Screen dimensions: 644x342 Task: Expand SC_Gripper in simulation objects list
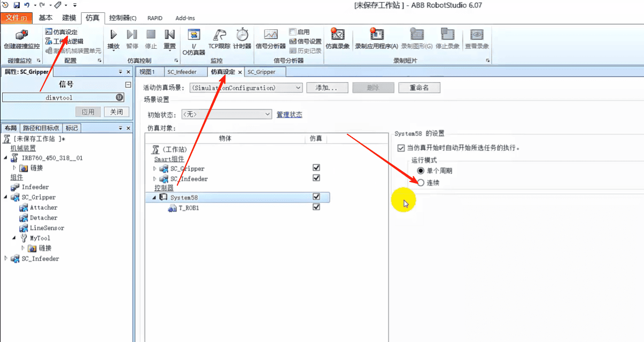pos(155,169)
